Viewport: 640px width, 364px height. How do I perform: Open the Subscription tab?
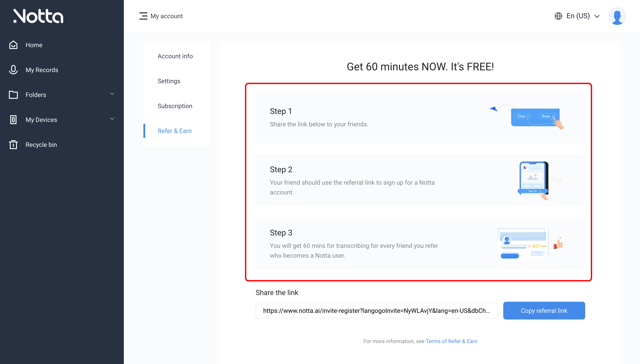pos(175,106)
